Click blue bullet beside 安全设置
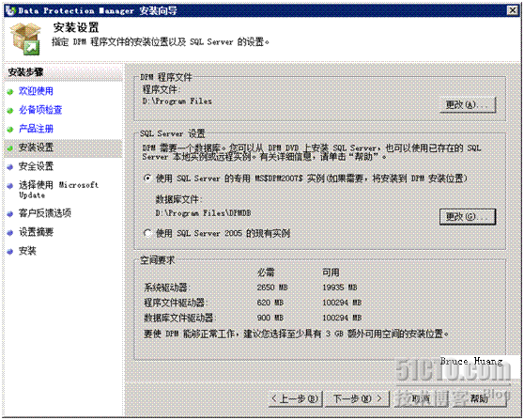Screen dimensions: 524x420 point(10,167)
